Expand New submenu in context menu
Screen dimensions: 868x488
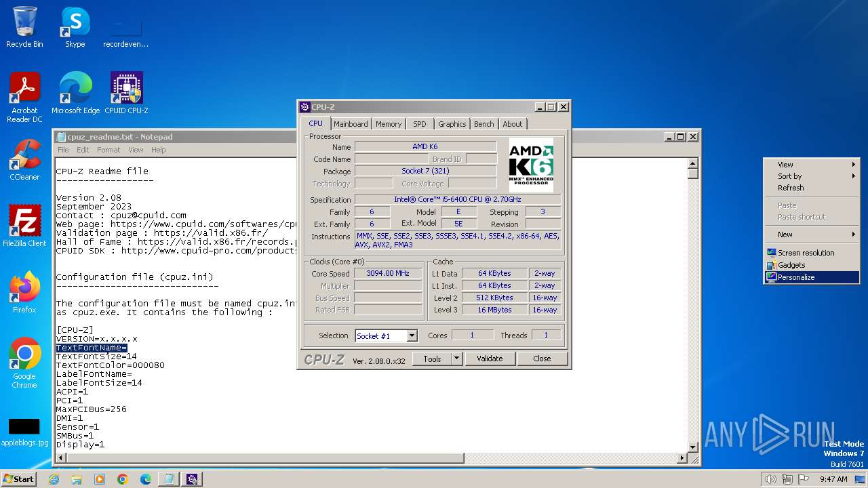pyautogui.click(x=812, y=235)
